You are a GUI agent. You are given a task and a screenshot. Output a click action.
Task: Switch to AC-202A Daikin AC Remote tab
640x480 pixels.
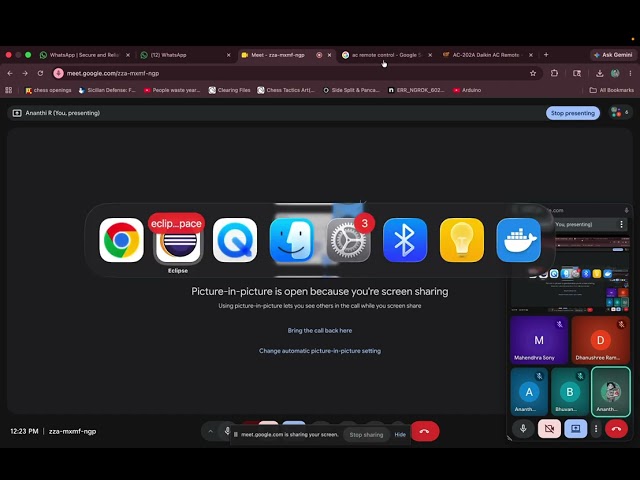click(484, 55)
